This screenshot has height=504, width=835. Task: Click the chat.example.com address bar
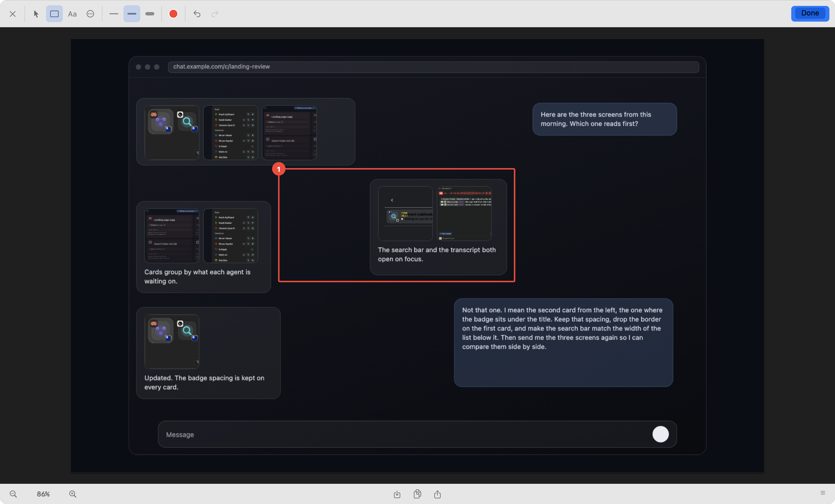click(433, 67)
